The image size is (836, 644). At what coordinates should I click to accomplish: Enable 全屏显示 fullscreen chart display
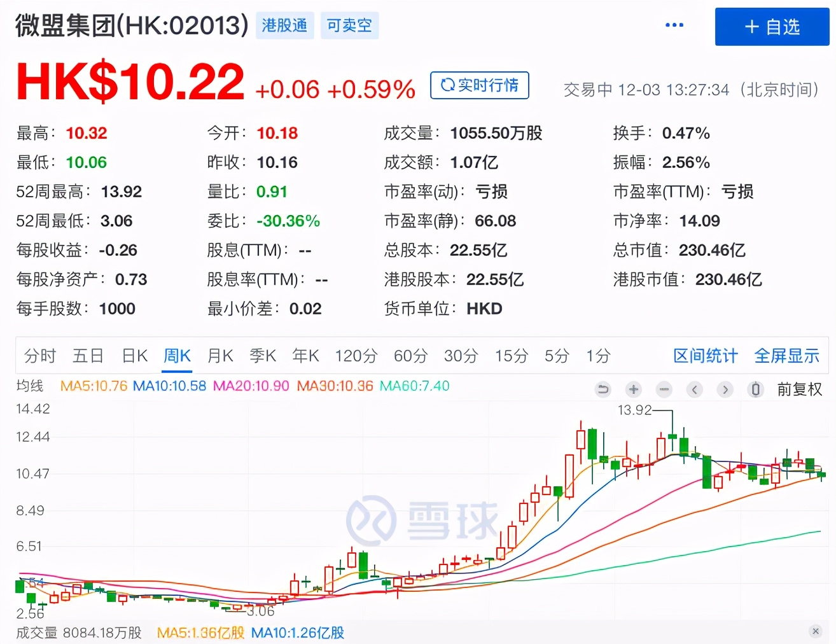point(786,356)
